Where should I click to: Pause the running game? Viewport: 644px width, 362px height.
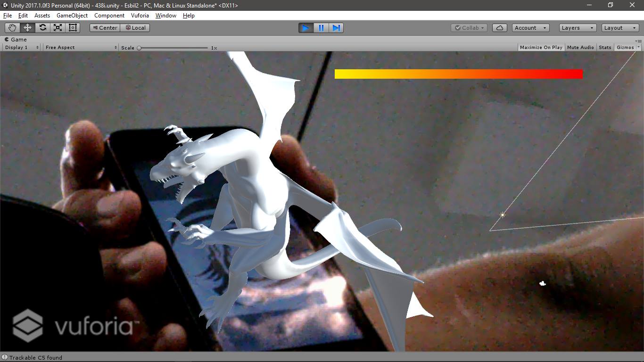tap(321, 28)
